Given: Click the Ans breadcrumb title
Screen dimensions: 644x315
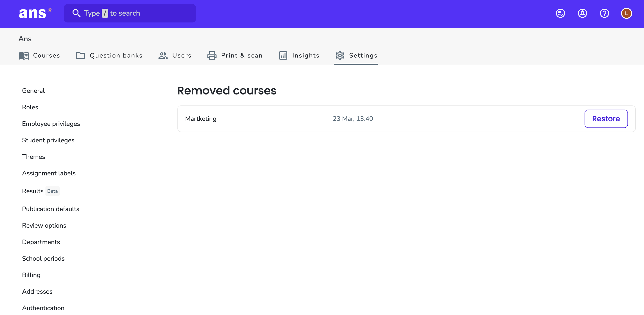Looking at the screenshot, I should (x=25, y=39).
